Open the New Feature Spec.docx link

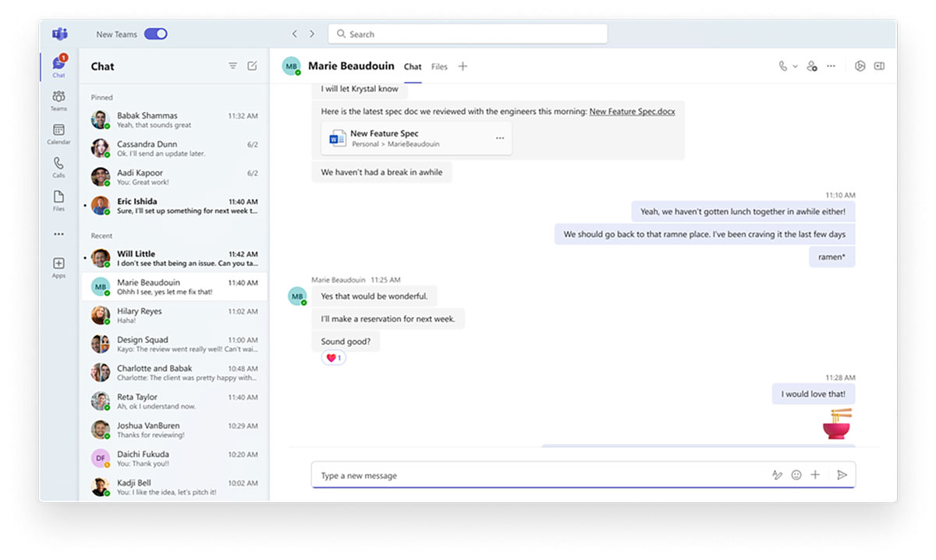[632, 112]
